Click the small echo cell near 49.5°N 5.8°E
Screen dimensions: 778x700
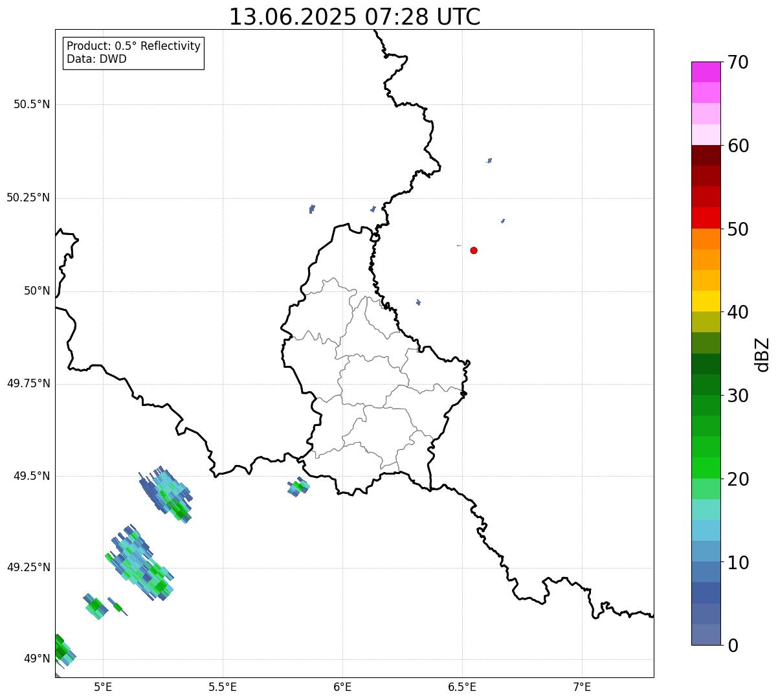pos(298,487)
